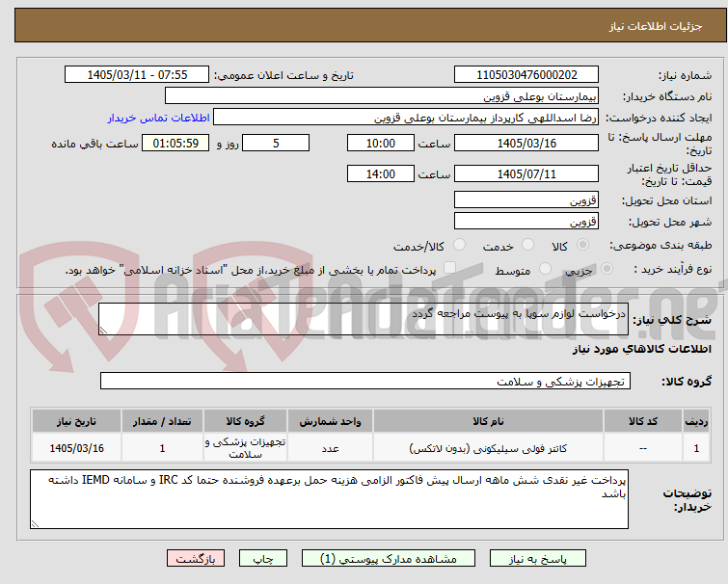
Task: Click the need number field 1105030476000202
Action: coord(526,74)
